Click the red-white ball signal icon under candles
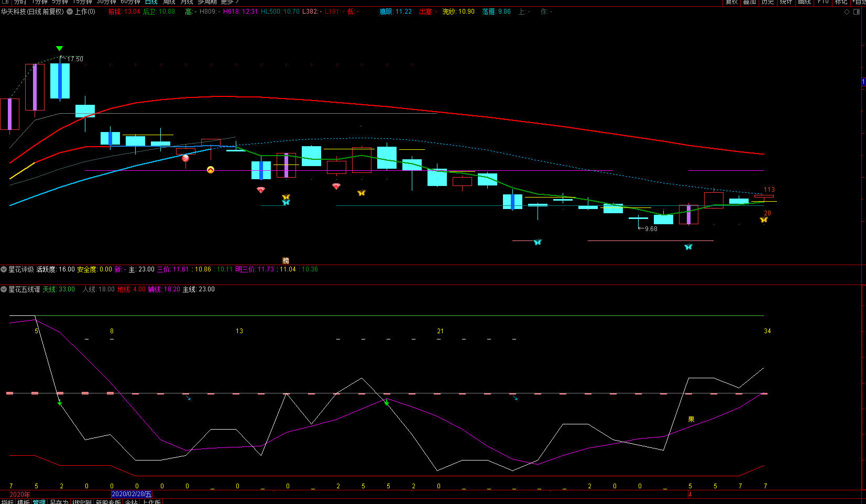Viewport: 866px width, 504px height. pyautogui.click(x=185, y=158)
